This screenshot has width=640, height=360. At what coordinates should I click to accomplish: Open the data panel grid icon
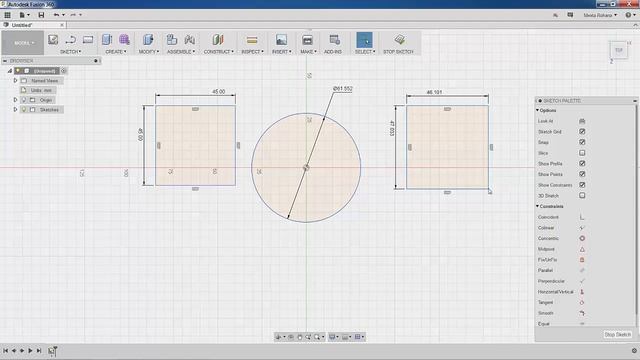pos(7,15)
